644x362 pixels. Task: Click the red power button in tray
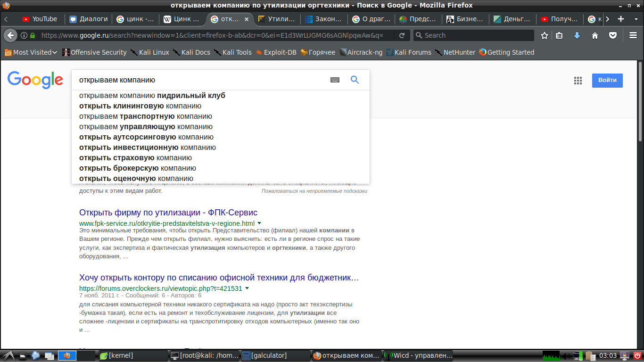point(637,355)
